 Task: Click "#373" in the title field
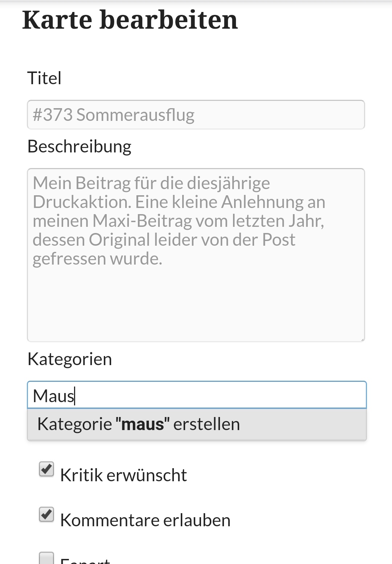[53, 115]
